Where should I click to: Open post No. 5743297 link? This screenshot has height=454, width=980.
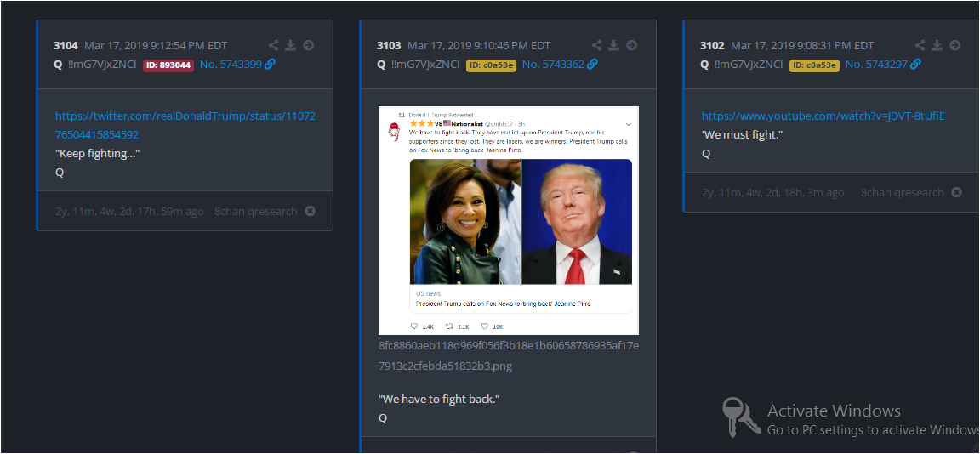pos(876,64)
